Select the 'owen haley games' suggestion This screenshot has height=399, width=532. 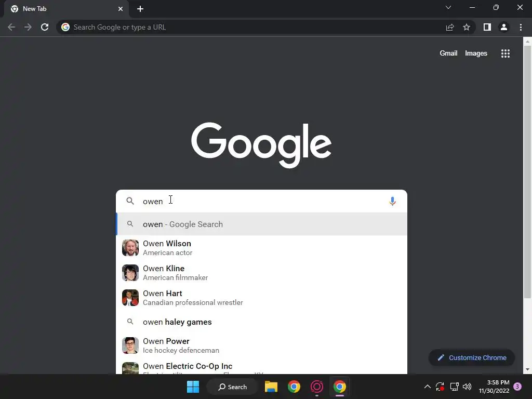pos(262,322)
